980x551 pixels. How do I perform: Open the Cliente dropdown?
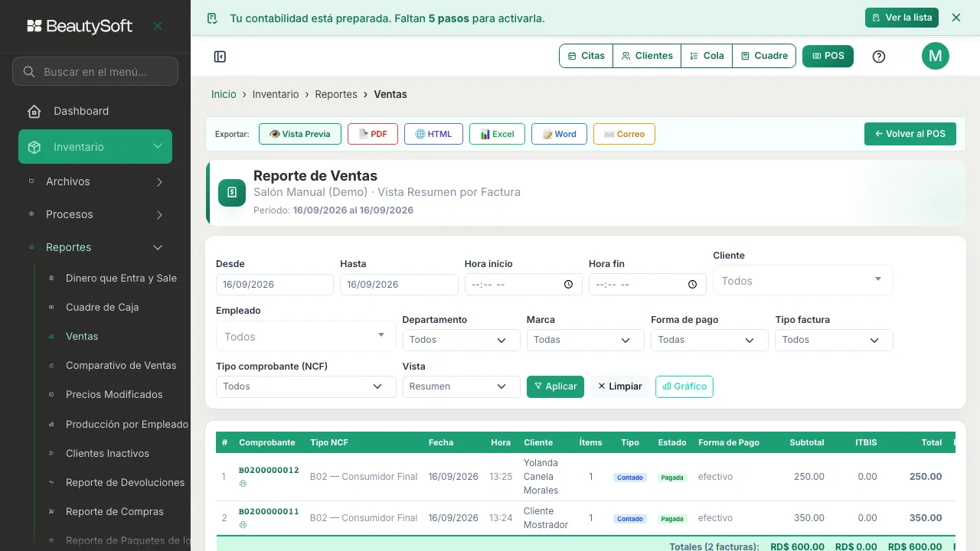point(802,280)
